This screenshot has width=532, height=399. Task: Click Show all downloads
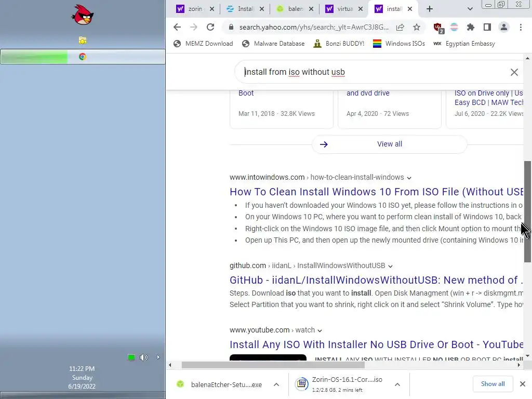tap(493, 384)
